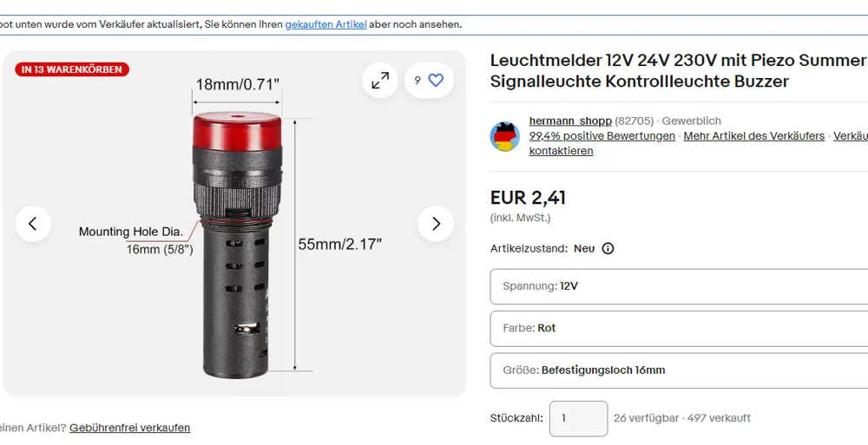
Task: Show previous product image
Action: [33, 224]
